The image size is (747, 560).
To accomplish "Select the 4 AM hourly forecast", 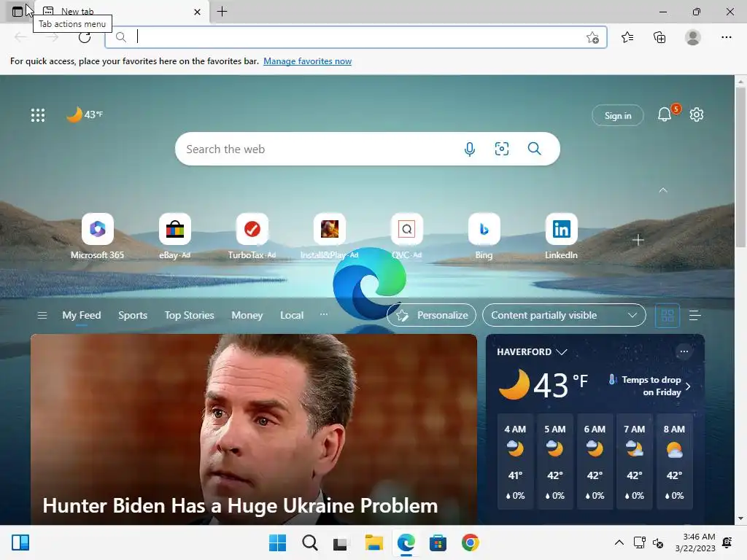I will pyautogui.click(x=515, y=462).
